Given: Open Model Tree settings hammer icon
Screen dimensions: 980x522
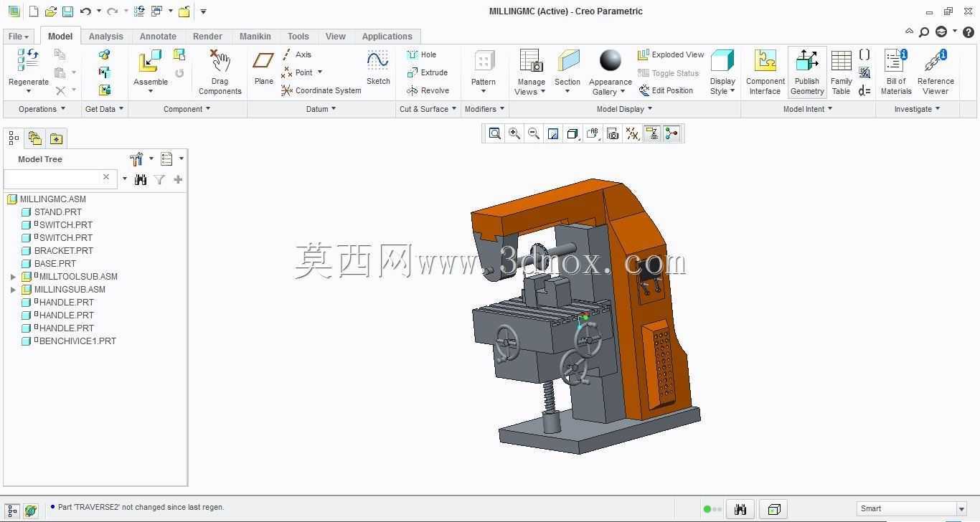Looking at the screenshot, I should [x=136, y=159].
